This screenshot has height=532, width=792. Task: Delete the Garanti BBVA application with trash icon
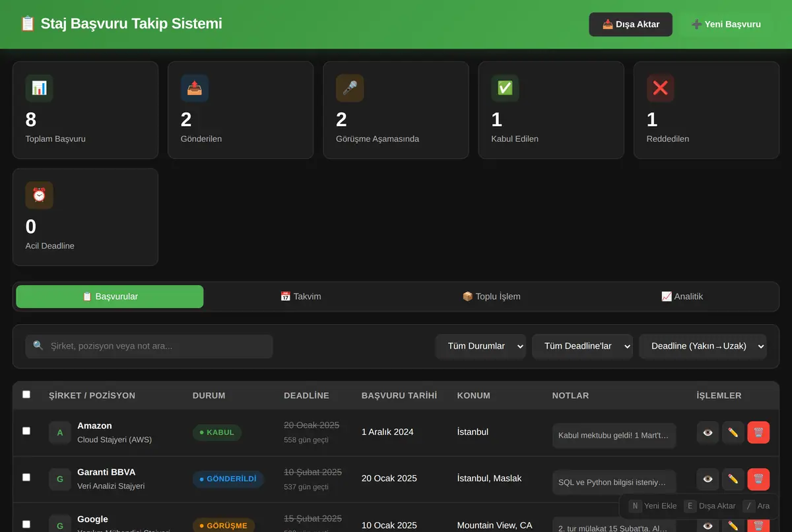pyautogui.click(x=758, y=479)
